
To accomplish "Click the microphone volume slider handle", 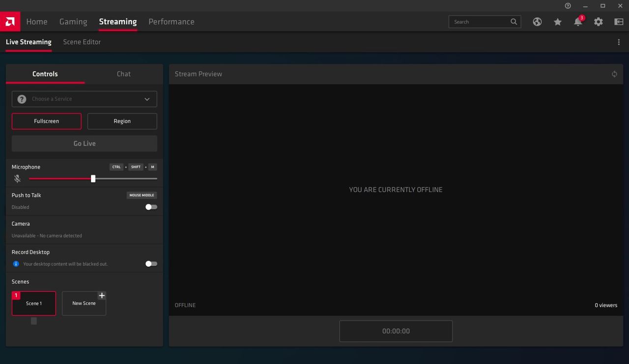I will pyautogui.click(x=93, y=179).
